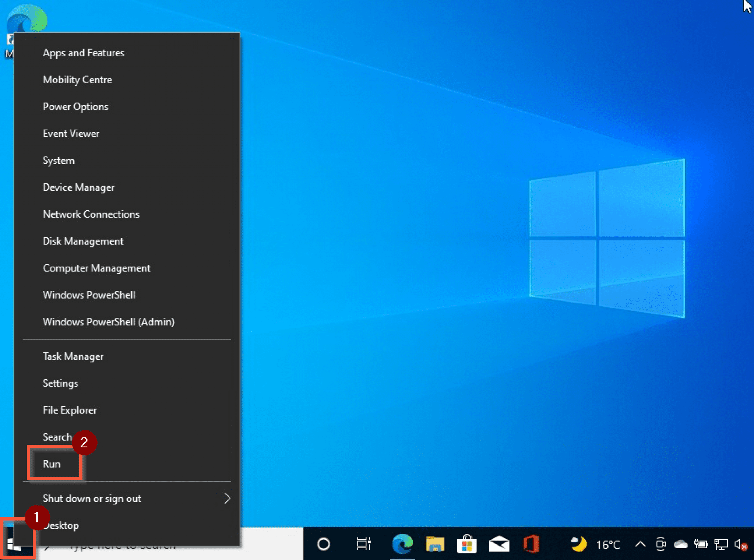Open Microsoft Store from the taskbar
The height and width of the screenshot is (560, 754).
(467, 544)
